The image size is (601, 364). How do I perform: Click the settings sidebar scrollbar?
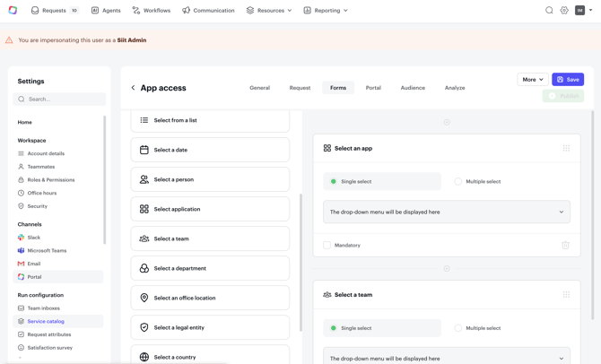(x=105, y=179)
